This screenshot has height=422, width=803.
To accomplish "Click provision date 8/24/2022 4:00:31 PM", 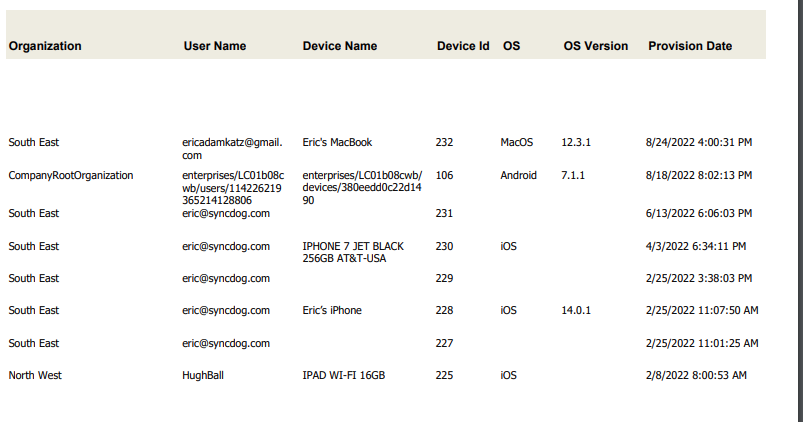I will click(x=699, y=143).
